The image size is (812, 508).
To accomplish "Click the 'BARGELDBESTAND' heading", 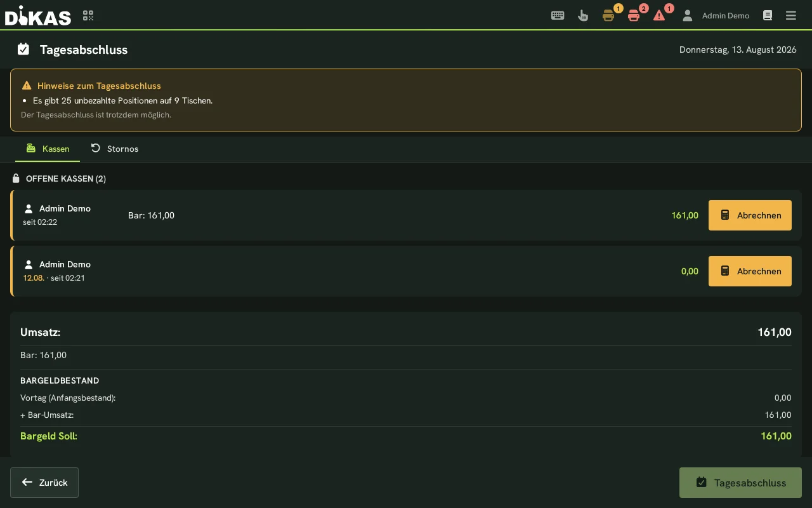I will tap(60, 381).
